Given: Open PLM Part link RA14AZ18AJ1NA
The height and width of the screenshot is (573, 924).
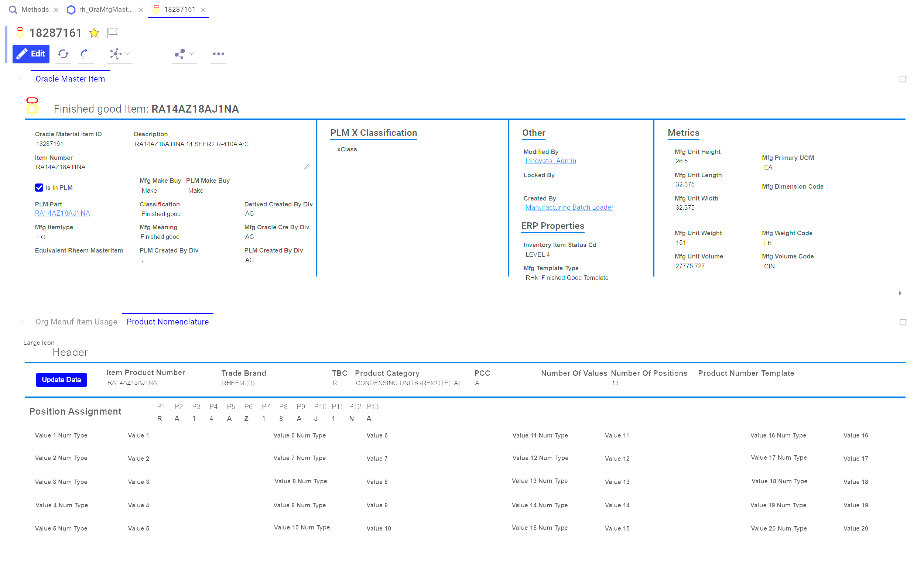Looking at the screenshot, I should click(x=62, y=213).
